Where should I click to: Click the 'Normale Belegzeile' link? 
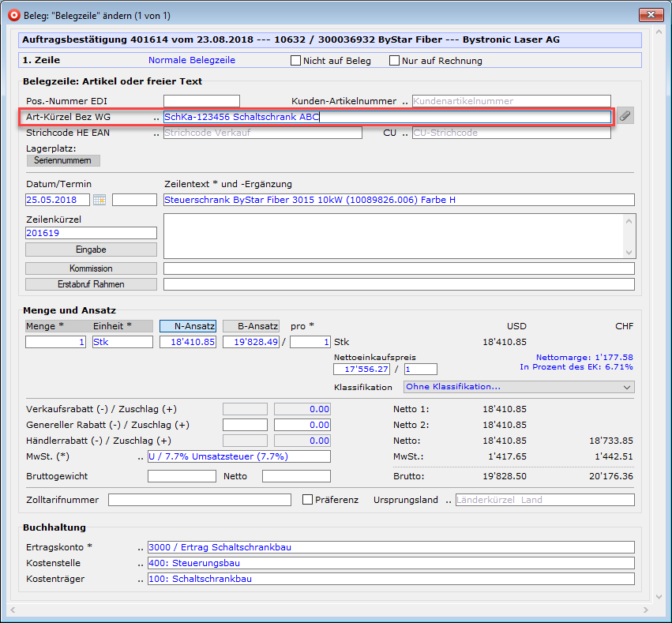click(191, 60)
